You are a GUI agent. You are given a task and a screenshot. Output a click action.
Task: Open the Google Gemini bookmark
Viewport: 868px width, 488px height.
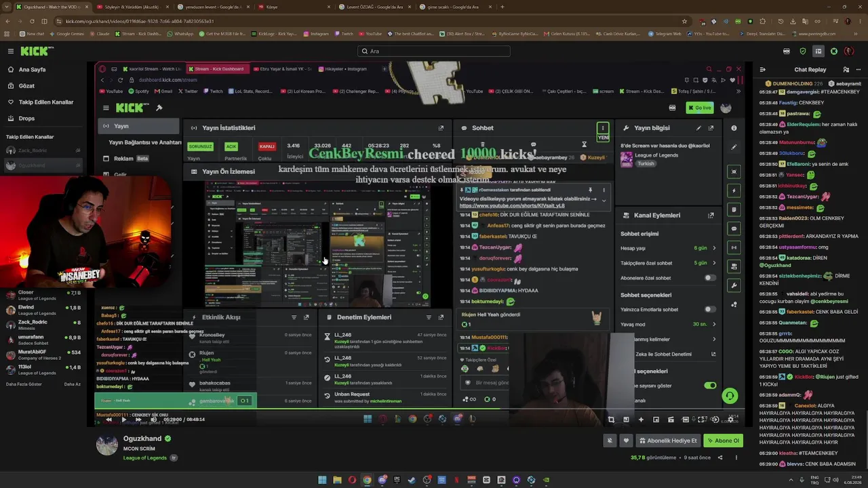click(x=66, y=34)
